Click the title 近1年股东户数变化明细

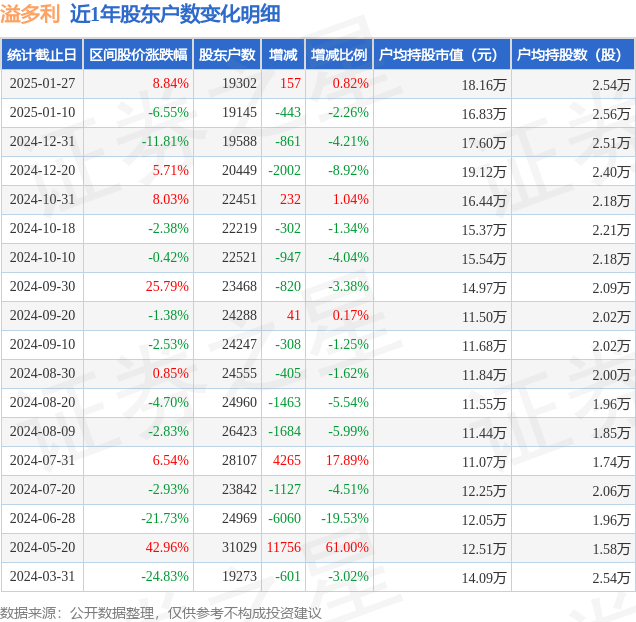(x=175, y=14)
